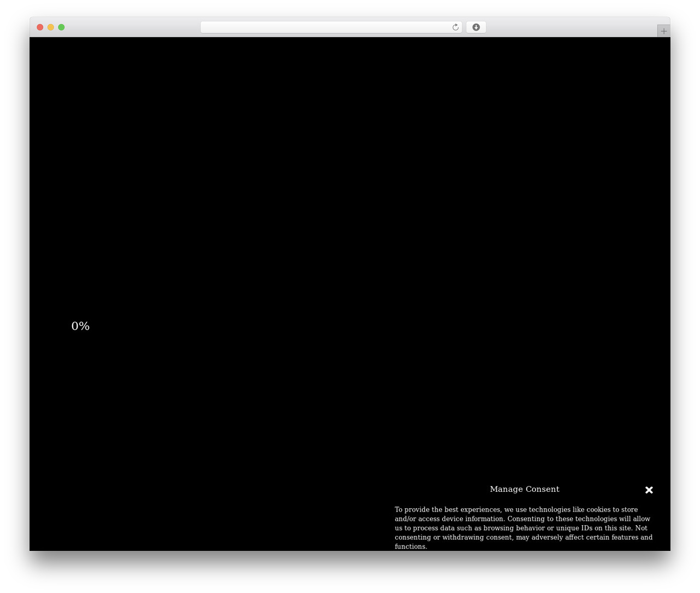Close the browser window with red button
The height and width of the screenshot is (593, 700).
point(40,27)
